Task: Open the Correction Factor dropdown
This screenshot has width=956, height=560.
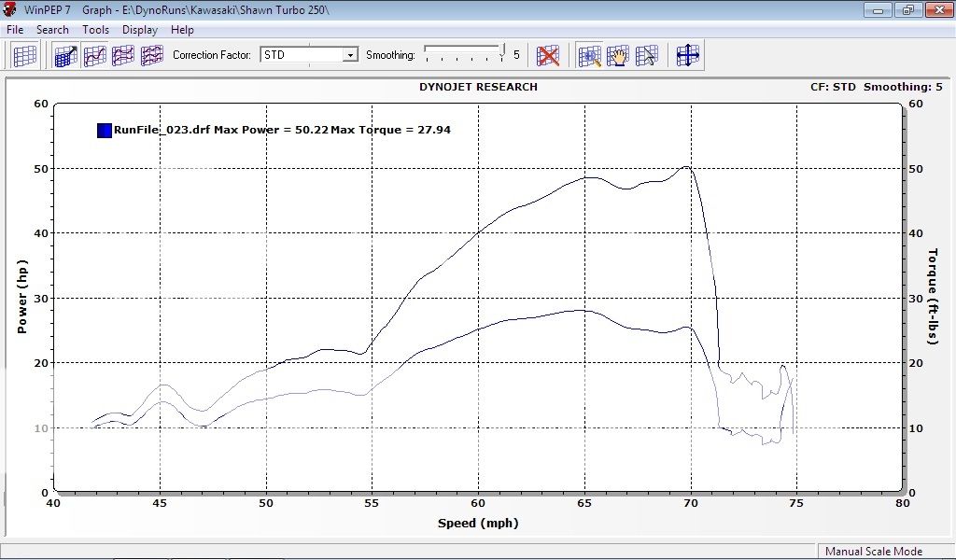Action: 350,55
